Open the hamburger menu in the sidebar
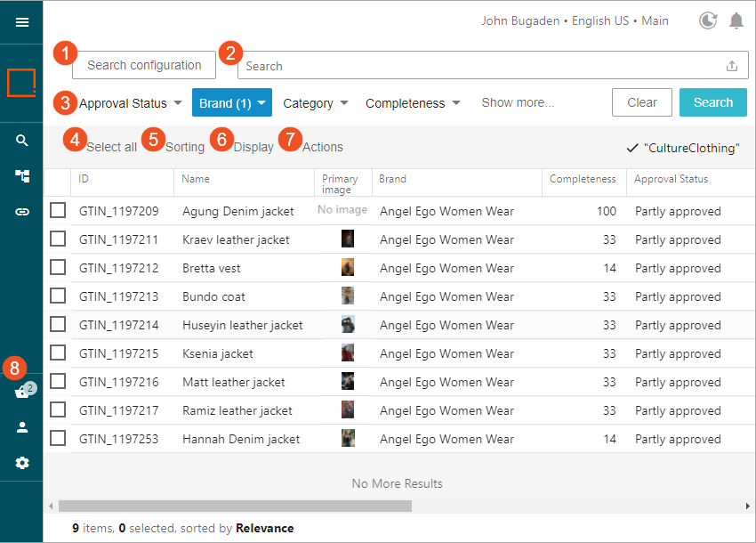 point(22,22)
